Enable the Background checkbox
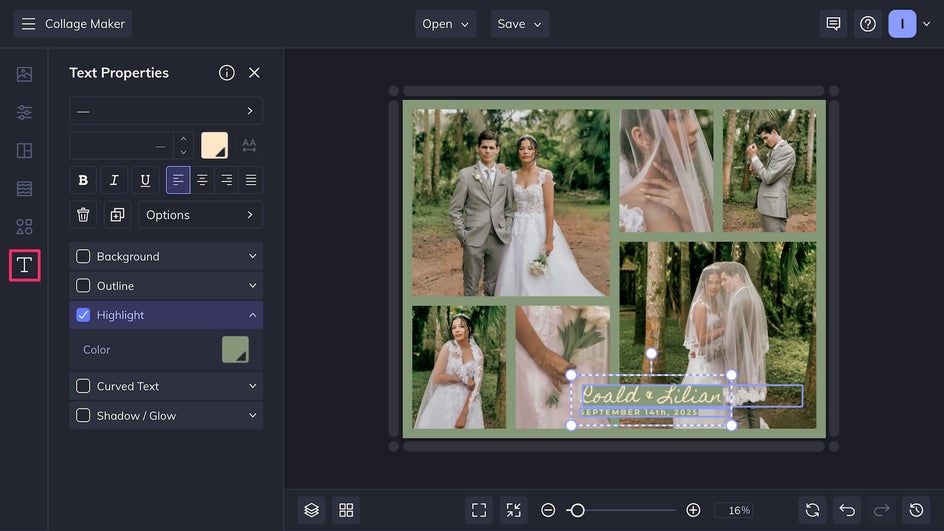Screen dimensions: 944x531 (83, 256)
